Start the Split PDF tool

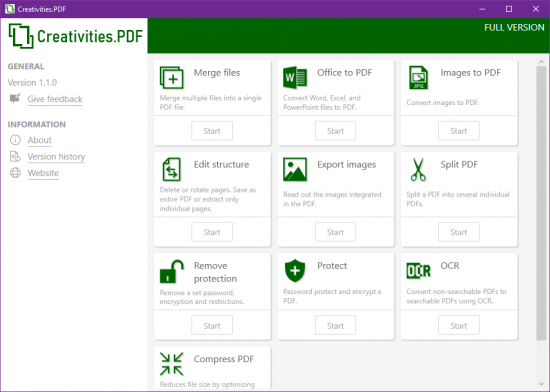tap(458, 232)
